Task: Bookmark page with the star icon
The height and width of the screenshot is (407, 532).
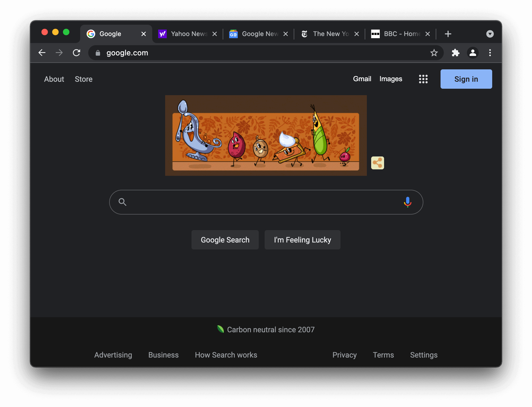Action: (x=434, y=53)
